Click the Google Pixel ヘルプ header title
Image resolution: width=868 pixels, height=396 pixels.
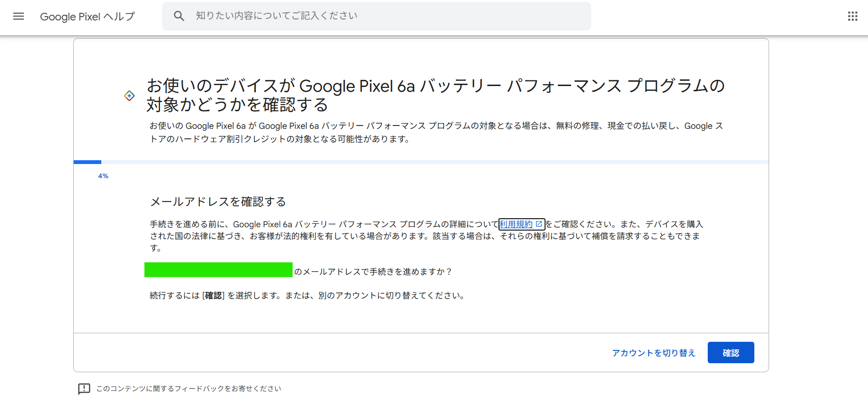[x=88, y=16]
